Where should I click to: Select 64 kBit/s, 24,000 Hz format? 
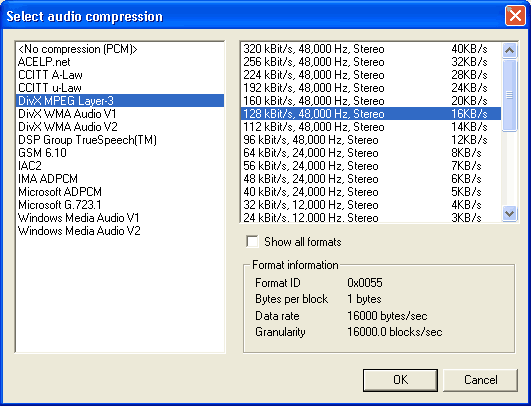click(x=371, y=152)
